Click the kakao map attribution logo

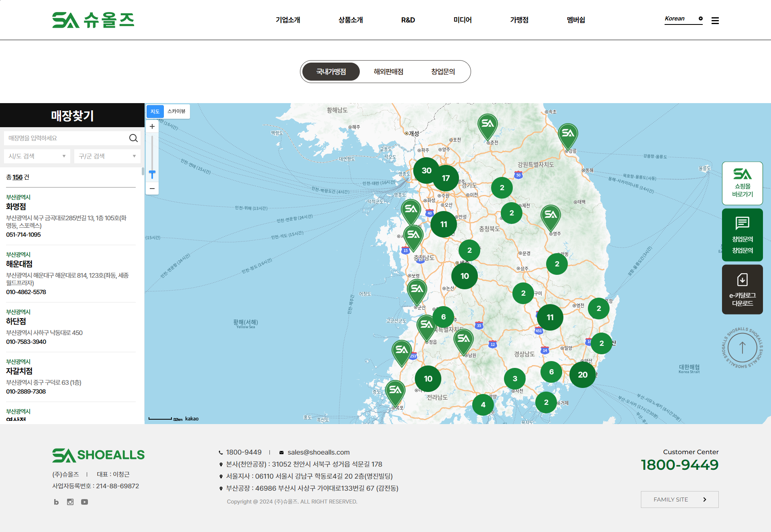192,418
